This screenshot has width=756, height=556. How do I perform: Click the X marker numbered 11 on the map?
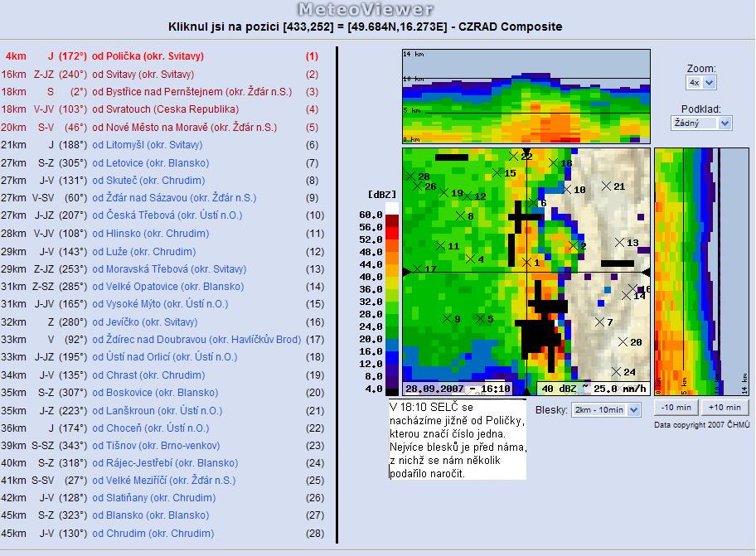pos(440,246)
